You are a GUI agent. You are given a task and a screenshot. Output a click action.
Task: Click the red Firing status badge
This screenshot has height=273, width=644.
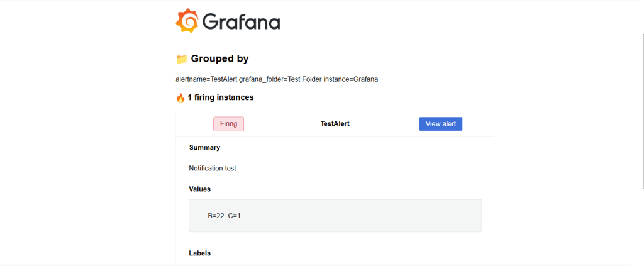click(x=228, y=124)
